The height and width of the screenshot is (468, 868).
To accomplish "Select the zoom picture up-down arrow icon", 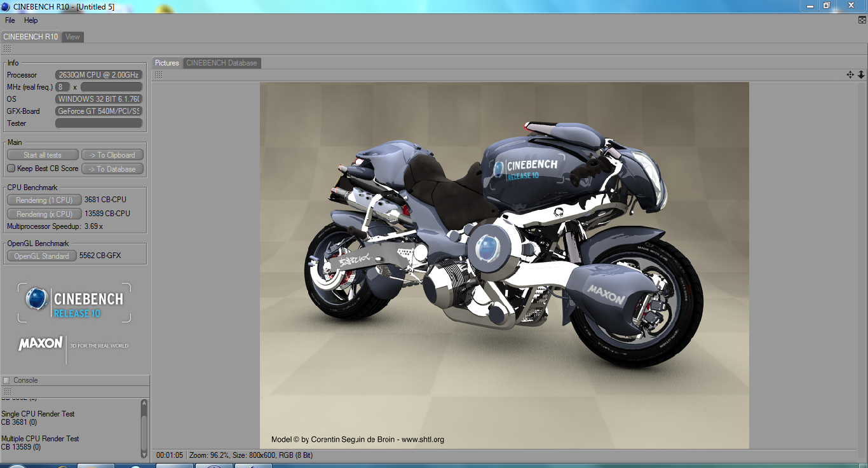I will [861, 74].
